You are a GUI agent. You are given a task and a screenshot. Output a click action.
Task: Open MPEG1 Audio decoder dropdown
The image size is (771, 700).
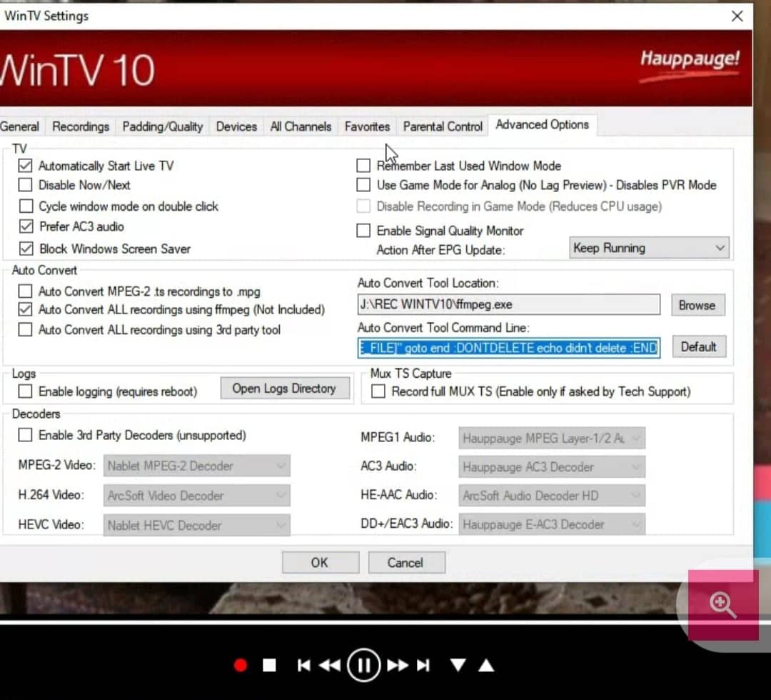tap(552, 438)
